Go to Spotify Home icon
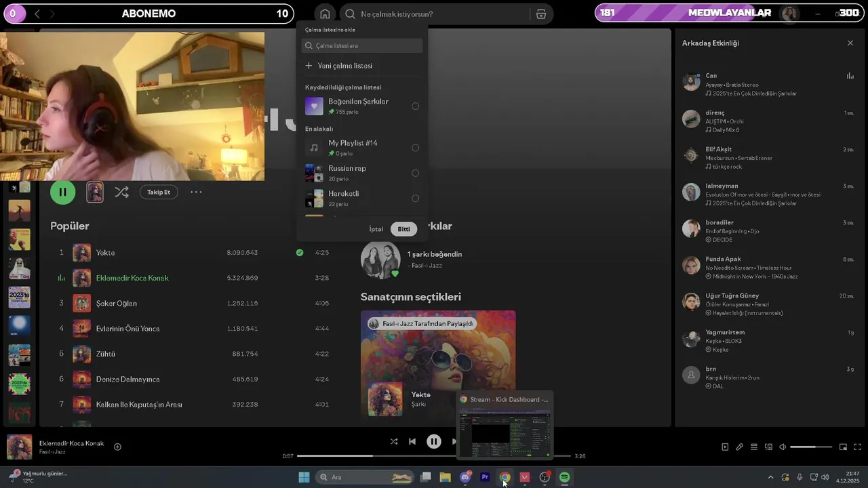The height and width of the screenshot is (488, 868). pos(325,14)
